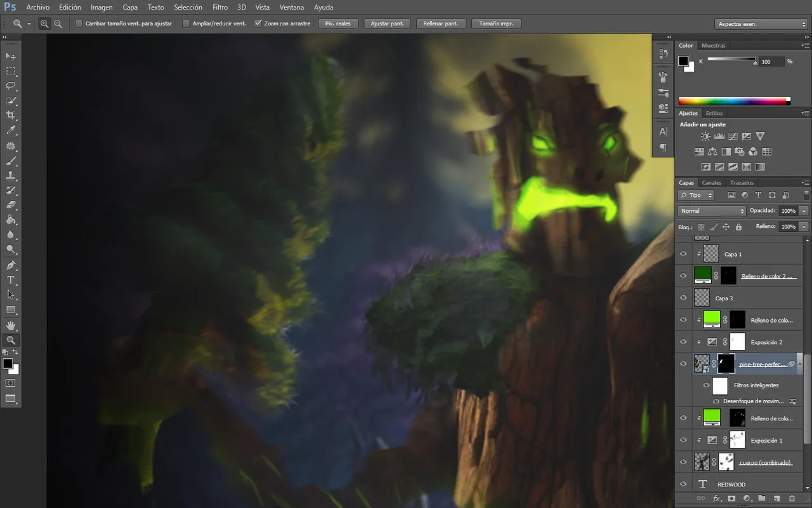Click the K slider in Color panel
This screenshot has height=508, width=812.
coord(732,60)
